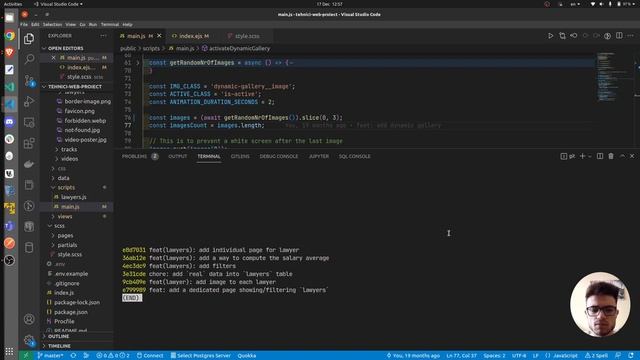Image resolution: width=640 pixels, height=360 pixels.
Task: Change language mode from JavaScript
Action: 565,356
